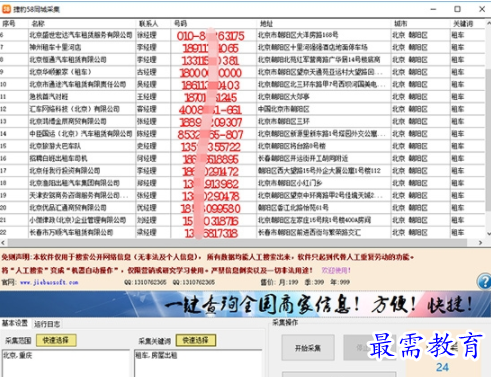The image size is (491, 377).
Task: Click address 北京市朝阳区大洋坊路168号
Action: pyautogui.click(x=298, y=35)
